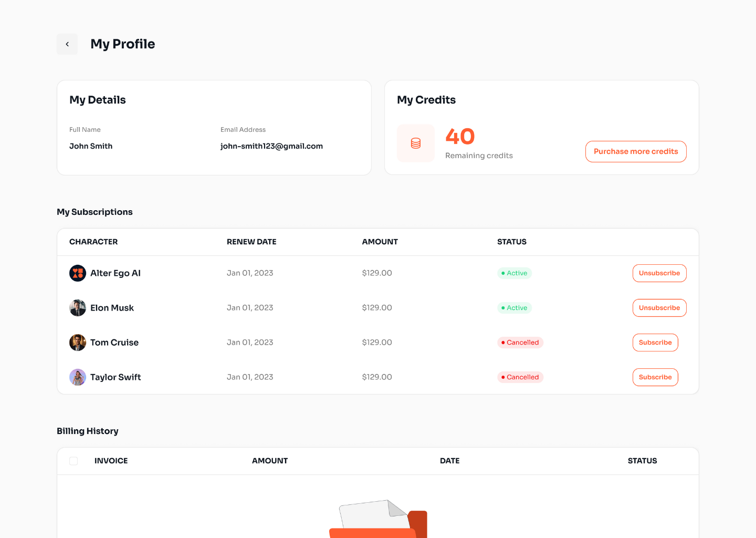Click the empty billing folder illustration

[x=378, y=519]
